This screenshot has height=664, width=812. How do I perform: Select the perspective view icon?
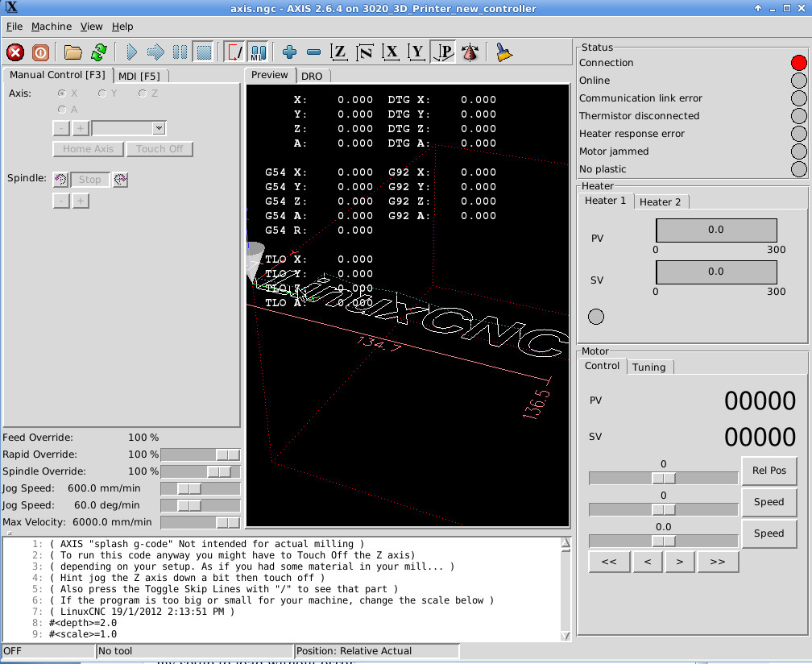[x=443, y=52]
